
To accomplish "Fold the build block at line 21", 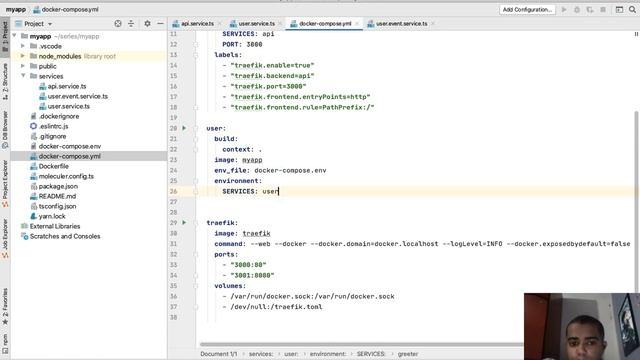I will coord(196,139).
